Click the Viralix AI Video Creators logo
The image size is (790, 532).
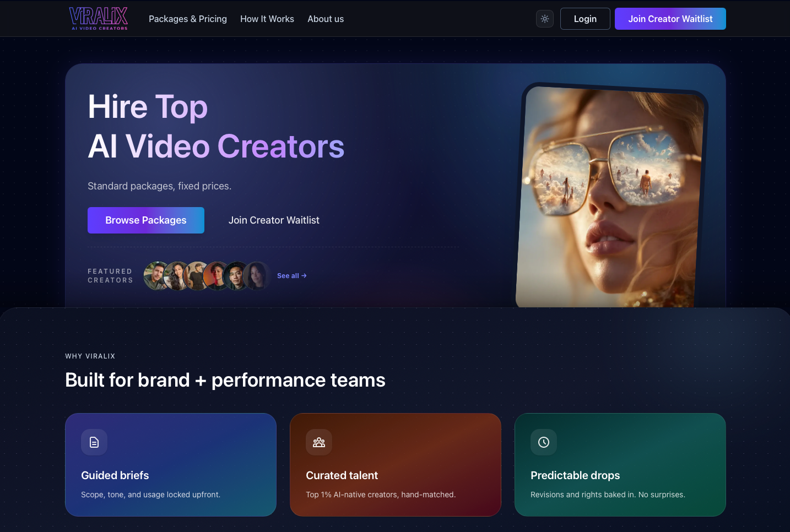click(99, 18)
